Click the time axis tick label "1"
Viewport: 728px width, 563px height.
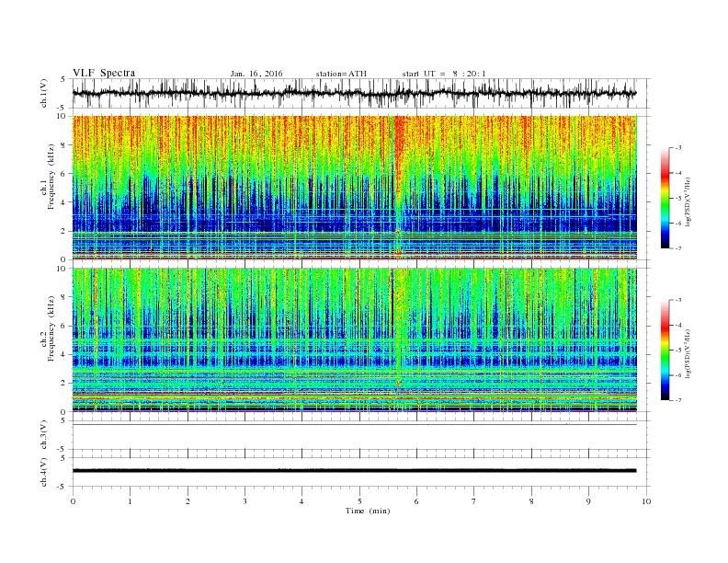click(130, 501)
